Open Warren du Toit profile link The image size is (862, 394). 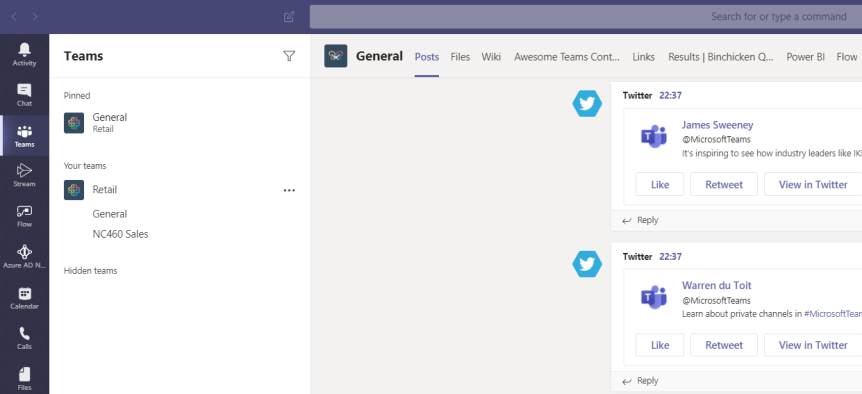click(x=716, y=286)
